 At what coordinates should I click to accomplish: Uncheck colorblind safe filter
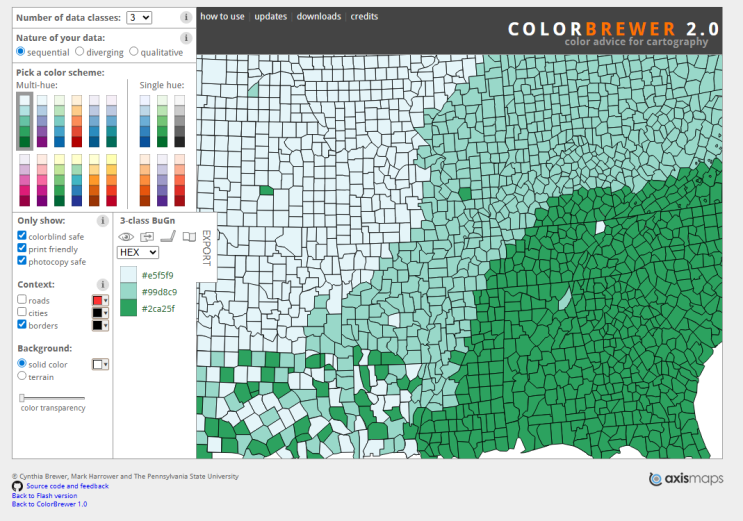pos(22,235)
